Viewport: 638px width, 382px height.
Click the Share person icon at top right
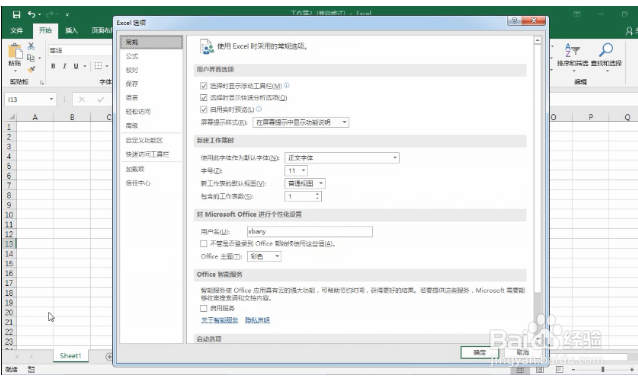629,31
